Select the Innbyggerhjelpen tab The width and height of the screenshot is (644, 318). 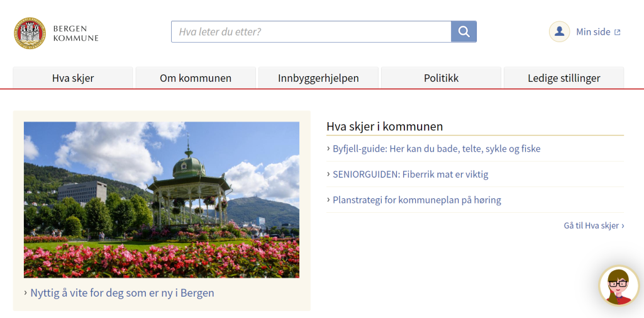tap(318, 78)
